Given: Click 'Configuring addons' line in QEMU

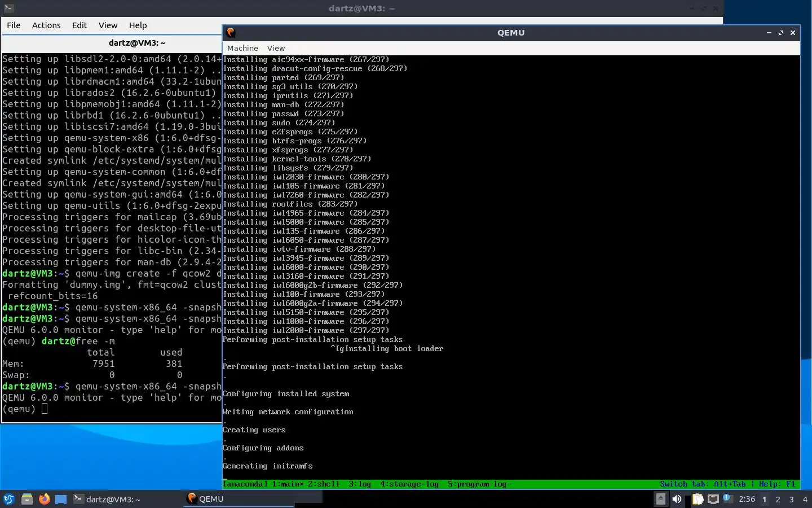Looking at the screenshot, I should (x=263, y=448).
